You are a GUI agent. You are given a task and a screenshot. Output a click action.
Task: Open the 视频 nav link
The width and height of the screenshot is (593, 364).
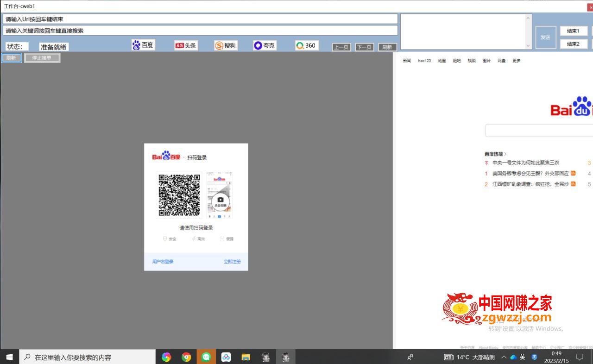pyautogui.click(x=472, y=61)
